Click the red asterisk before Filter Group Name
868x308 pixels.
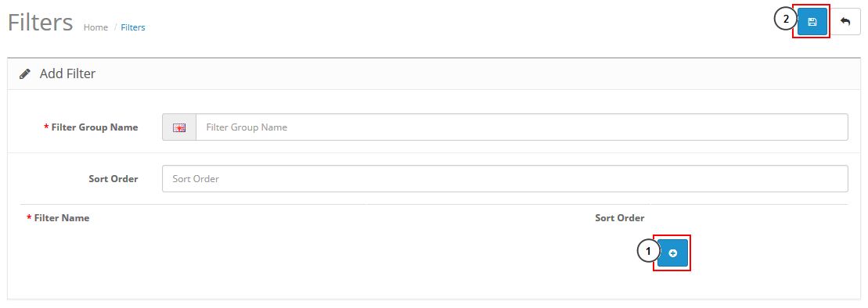coord(46,127)
